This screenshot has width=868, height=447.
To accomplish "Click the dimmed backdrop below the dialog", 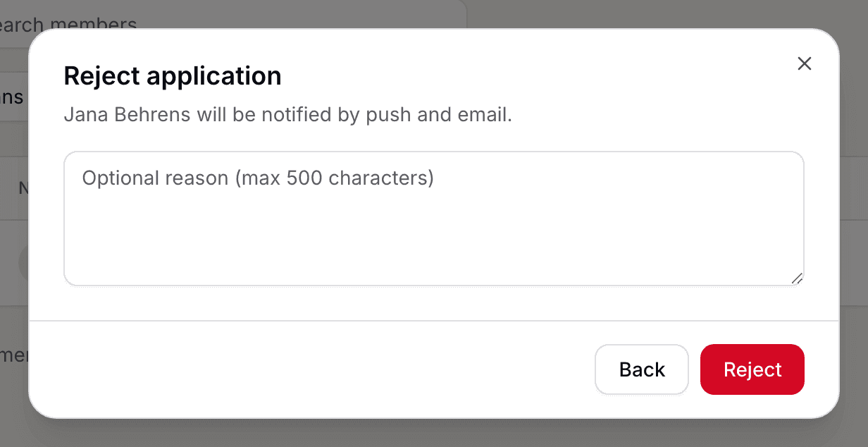I will click(x=434, y=434).
